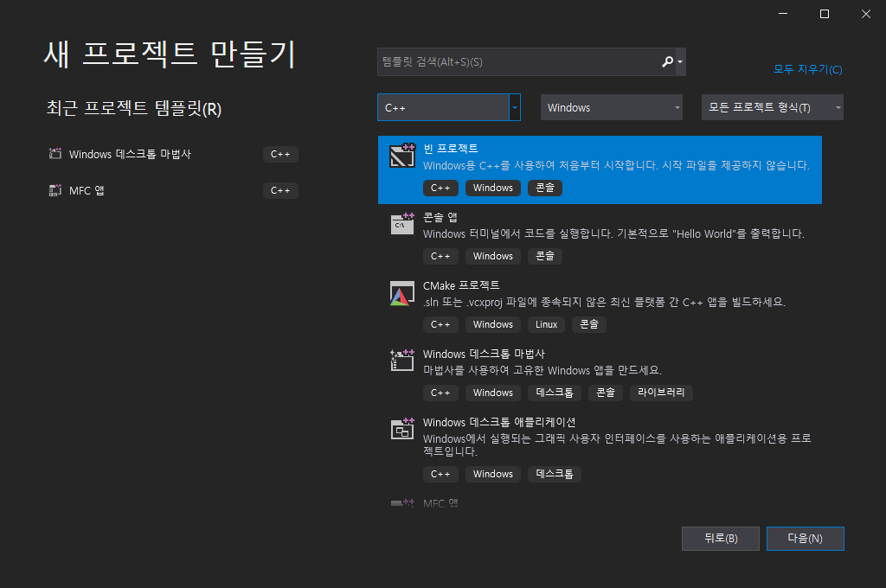Select the 콘솔 앱 template title
The height and width of the screenshot is (588, 886).
point(440,217)
